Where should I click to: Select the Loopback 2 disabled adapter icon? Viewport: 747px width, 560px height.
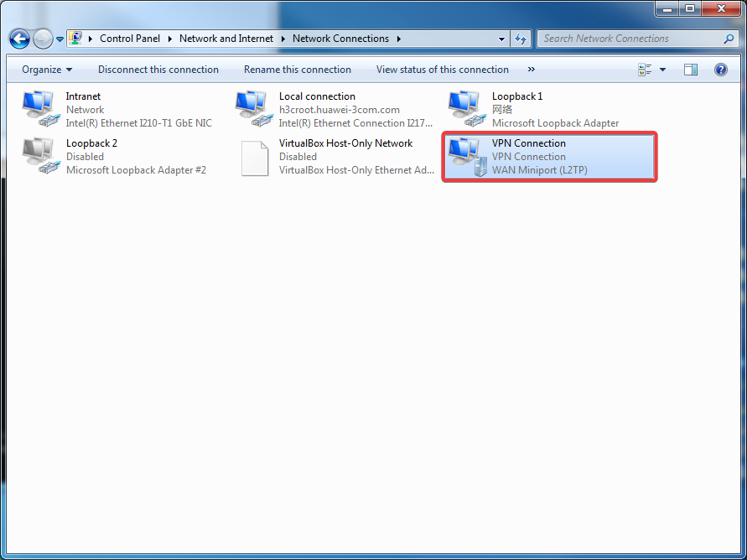pyautogui.click(x=42, y=156)
